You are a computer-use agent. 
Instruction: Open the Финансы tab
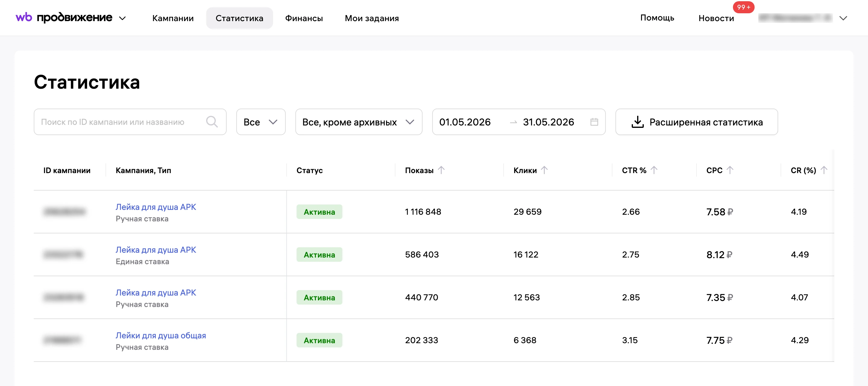tap(303, 18)
